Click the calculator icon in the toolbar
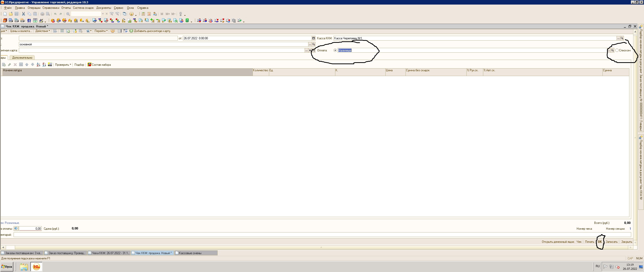 pos(143,14)
